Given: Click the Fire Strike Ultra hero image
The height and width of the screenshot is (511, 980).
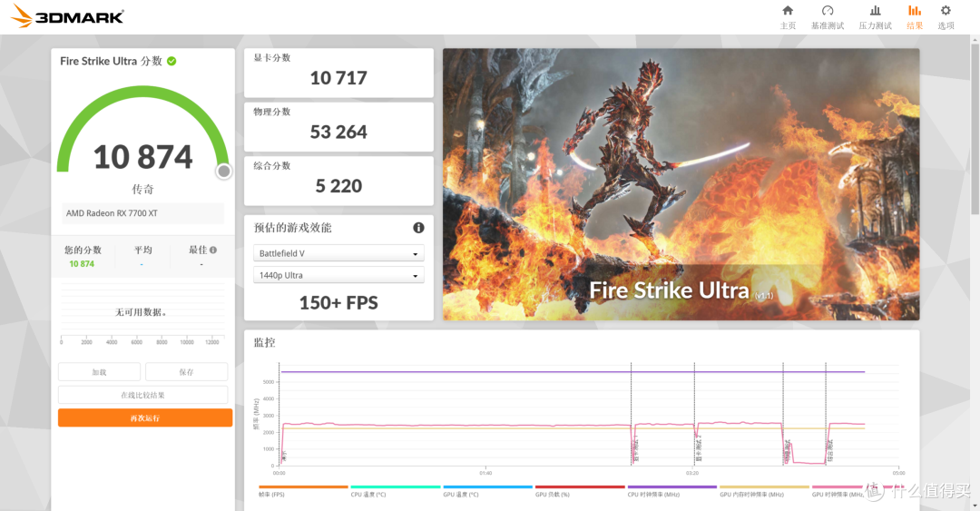Looking at the screenshot, I should point(681,184).
